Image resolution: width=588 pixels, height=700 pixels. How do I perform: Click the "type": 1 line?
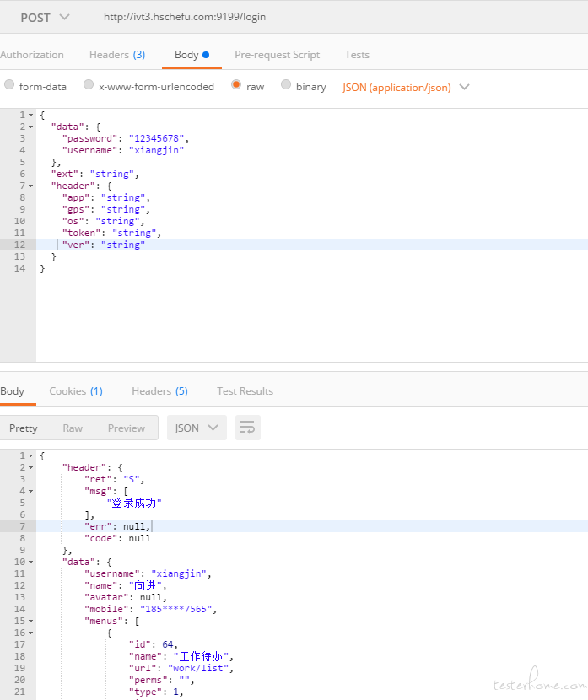pos(156,692)
